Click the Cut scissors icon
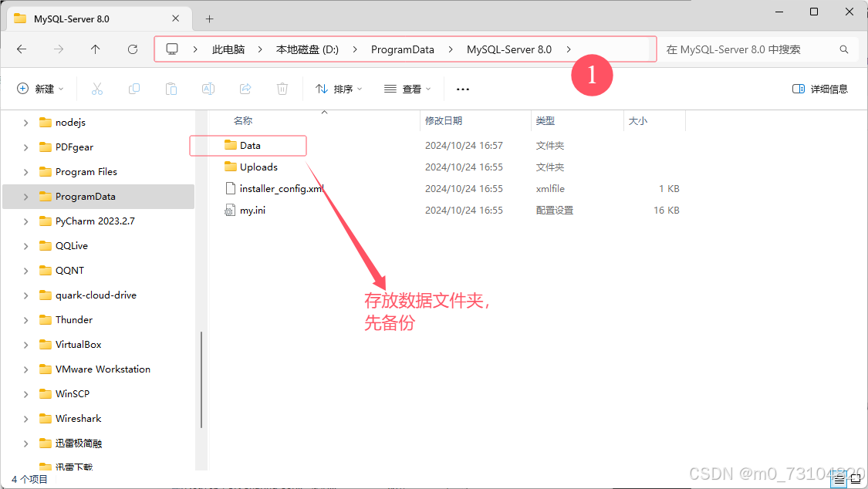 97,89
